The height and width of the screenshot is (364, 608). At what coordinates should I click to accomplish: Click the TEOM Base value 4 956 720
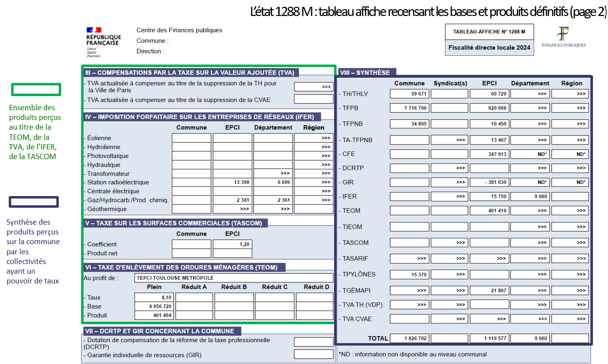pyautogui.click(x=154, y=307)
